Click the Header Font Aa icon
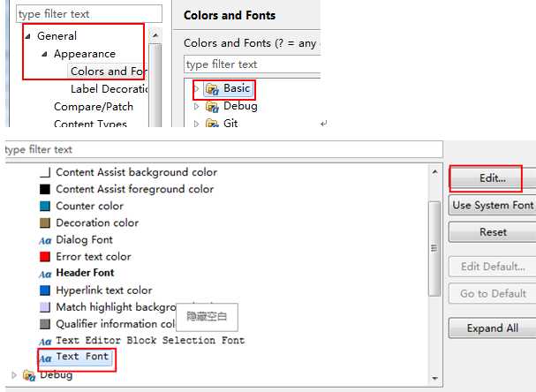 [44, 274]
